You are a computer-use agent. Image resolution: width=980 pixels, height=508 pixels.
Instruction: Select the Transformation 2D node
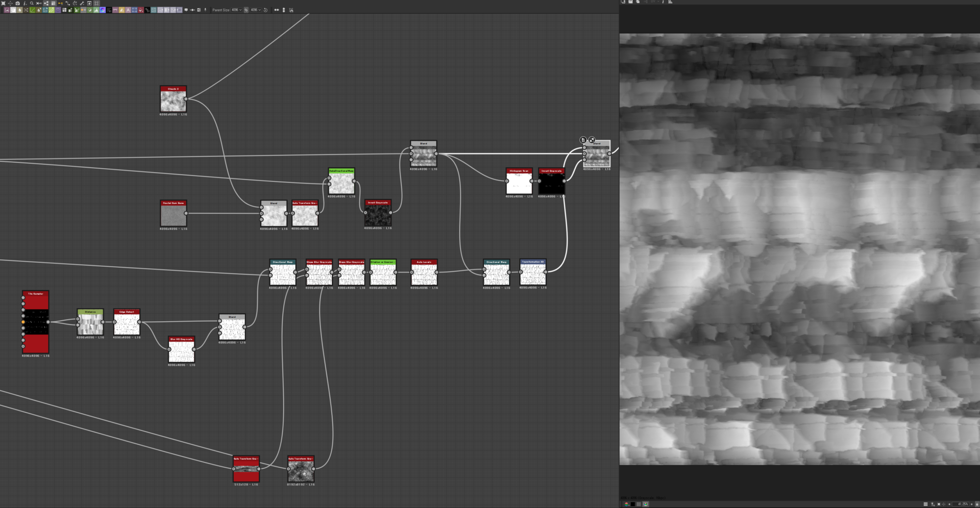click(x=533, y=272)
